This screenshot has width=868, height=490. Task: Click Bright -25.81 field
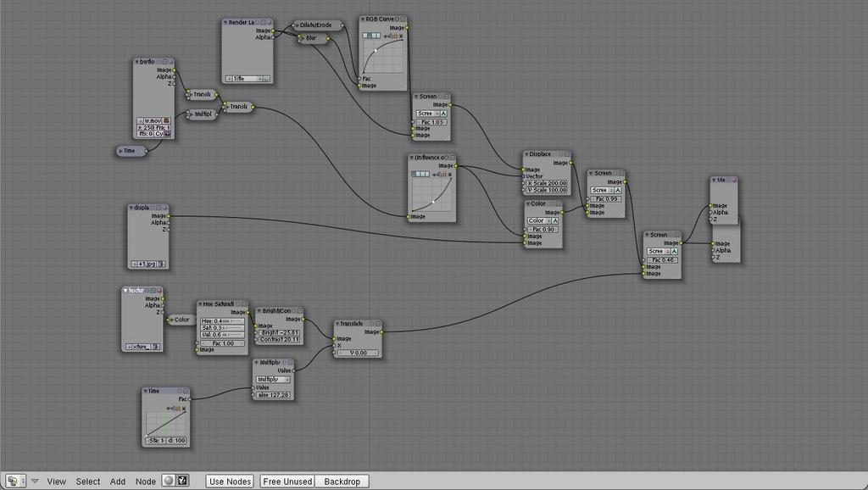pos(280,333)
